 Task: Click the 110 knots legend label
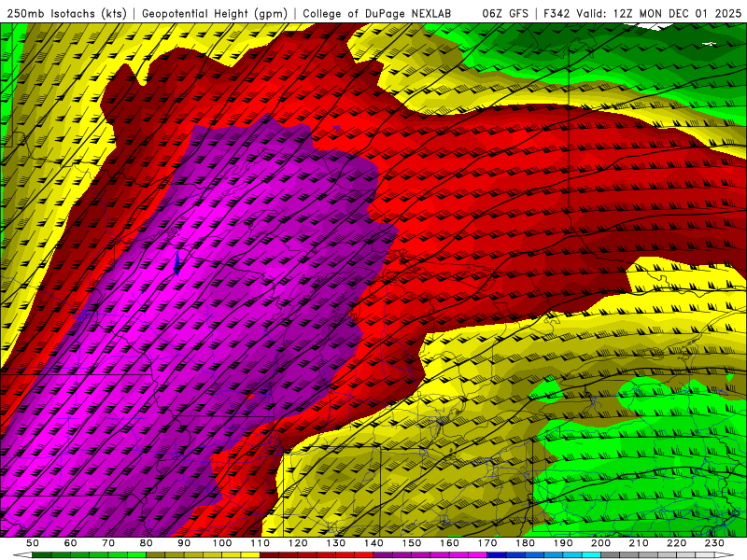pyautogui.click(x=261, y=543)
